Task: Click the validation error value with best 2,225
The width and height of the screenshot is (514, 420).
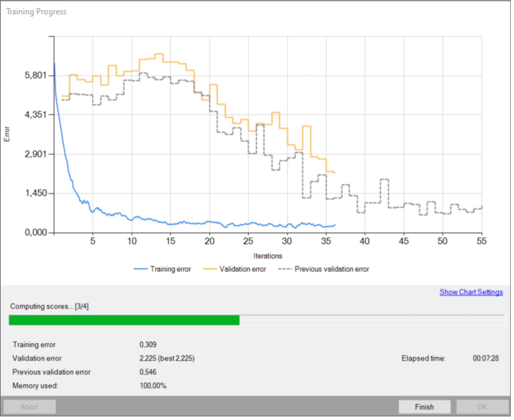Action: click(x=167, y=358)
